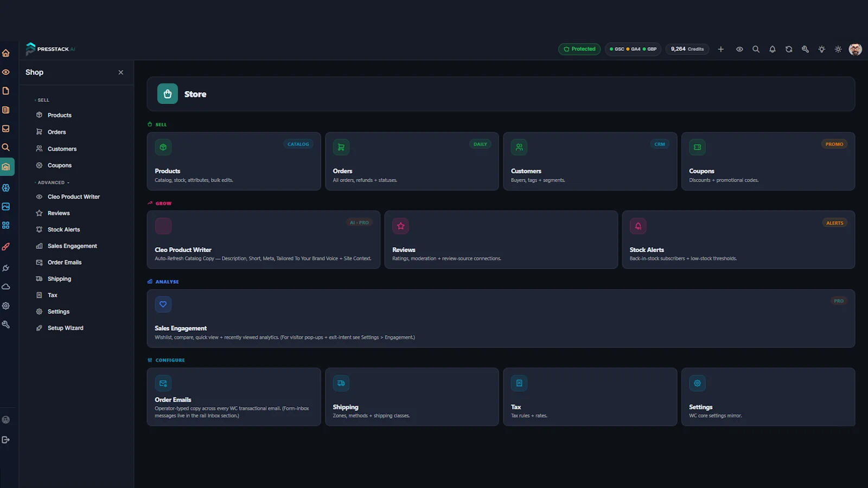
Task: Open the Sales Engagement analytics card
Action: tap(501, 318)
